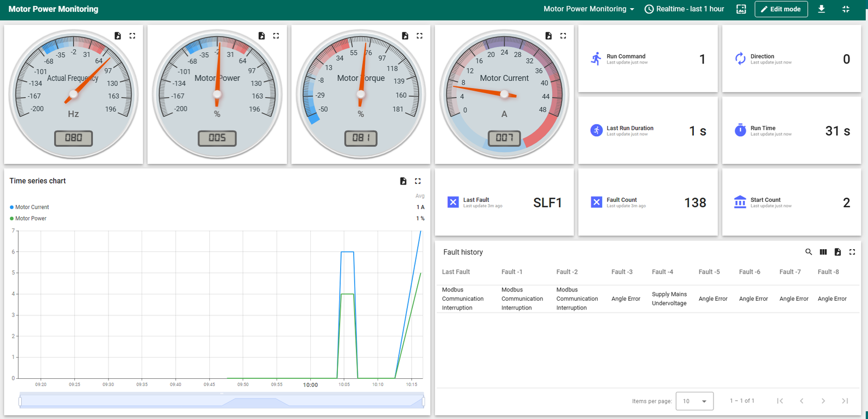Go to previous page of Fault history
This screenshot has width=868, height=419.
click(801, 401)
